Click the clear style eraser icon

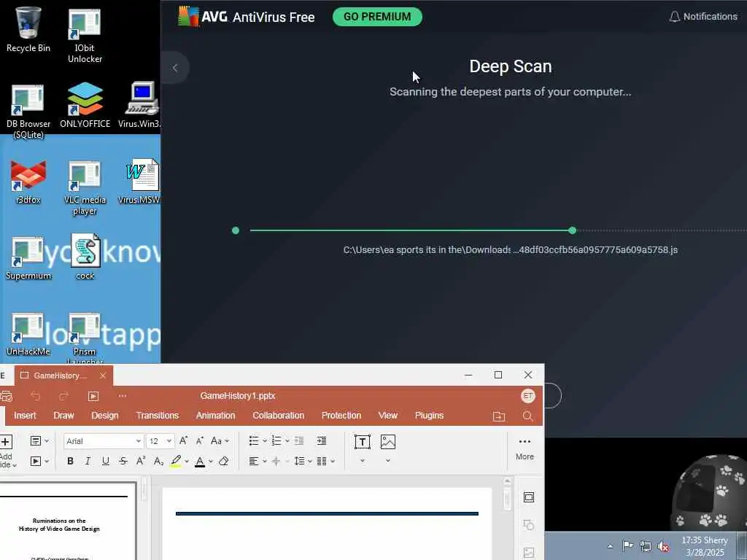click(x=223, y=461)
